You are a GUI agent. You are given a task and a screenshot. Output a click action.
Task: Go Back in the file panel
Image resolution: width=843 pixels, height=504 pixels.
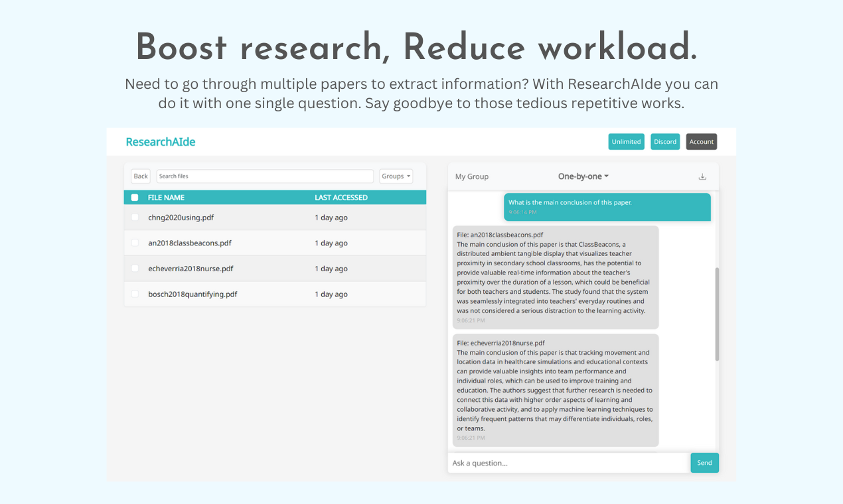click(x=141, y=176)
